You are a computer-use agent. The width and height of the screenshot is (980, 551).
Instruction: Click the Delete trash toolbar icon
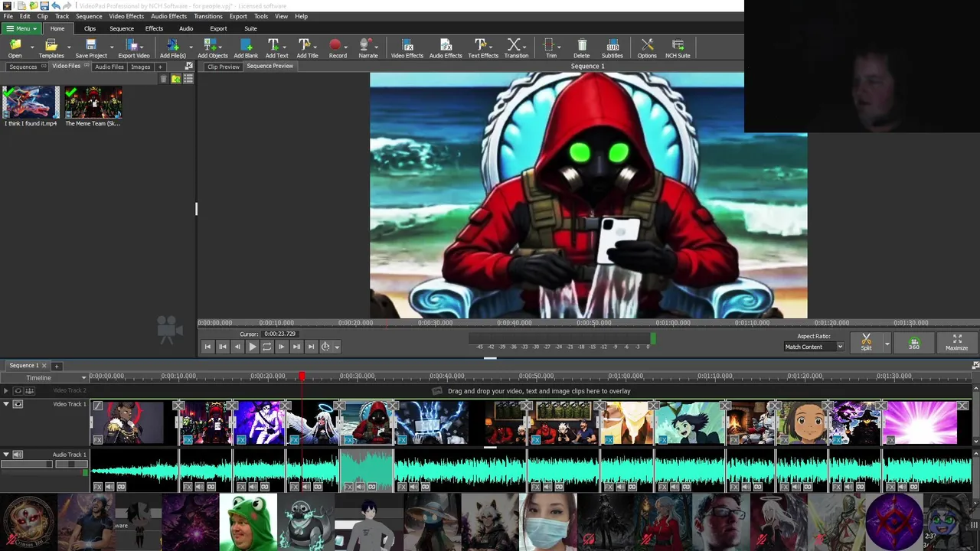pyautogui.click(x=582, y=45)
